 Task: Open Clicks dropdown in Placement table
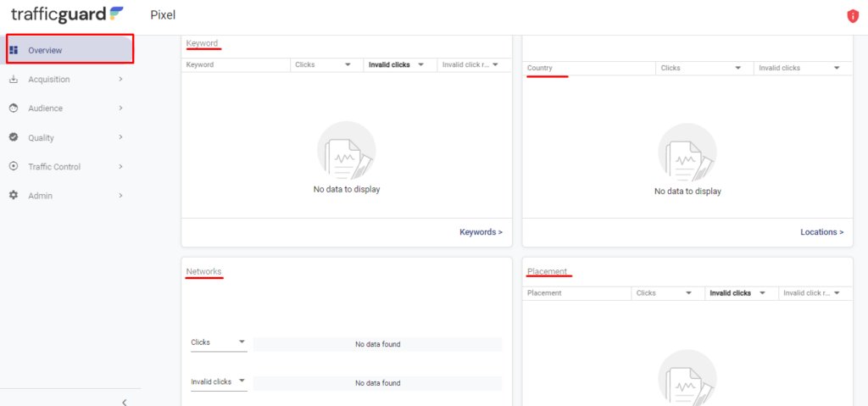click(688, 293)
